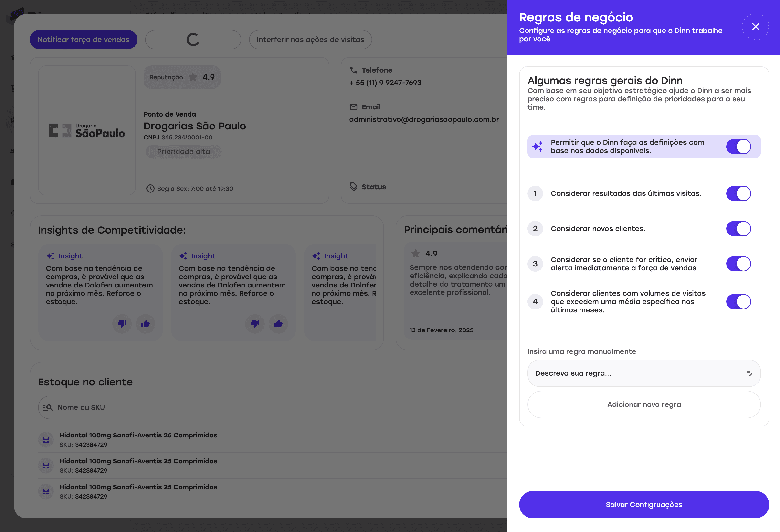Click sparkle icon of second Insight card
The width and height of the screenshot is (780, 532).
pos(183,256)
